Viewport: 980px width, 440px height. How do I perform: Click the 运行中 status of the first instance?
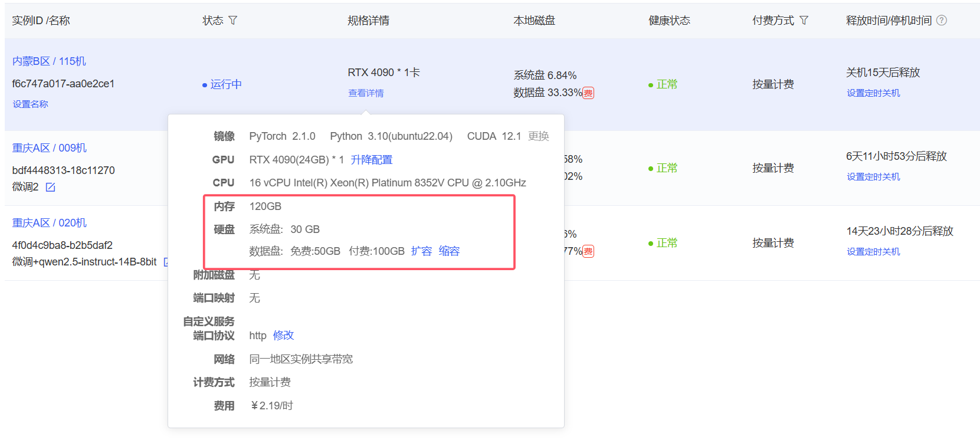pyautogui.click(x=225, y=84)
